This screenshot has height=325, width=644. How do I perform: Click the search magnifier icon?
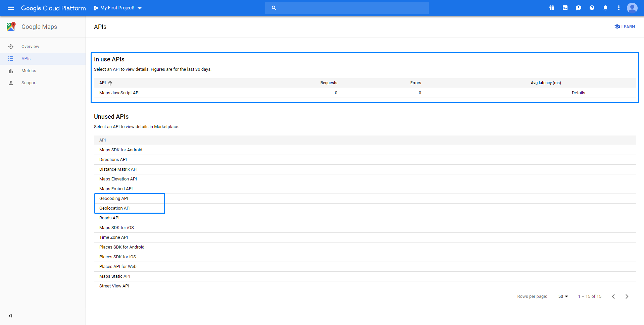pos(274,8)
